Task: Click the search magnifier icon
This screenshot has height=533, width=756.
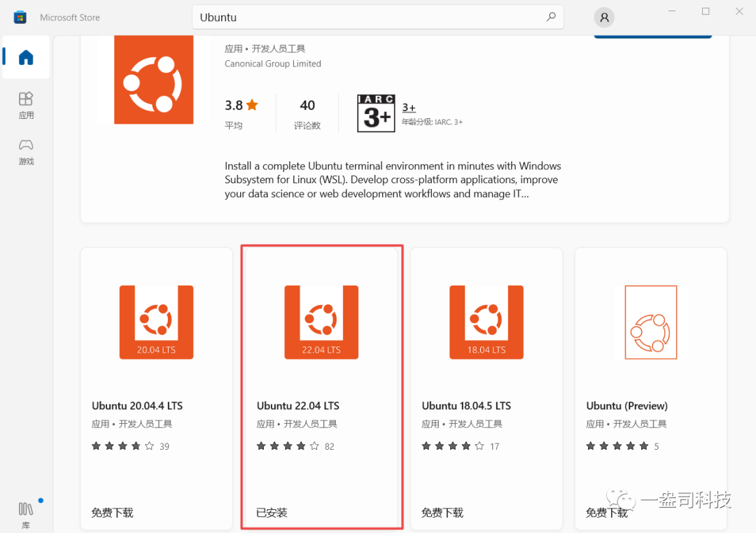Action: point(551,17)
